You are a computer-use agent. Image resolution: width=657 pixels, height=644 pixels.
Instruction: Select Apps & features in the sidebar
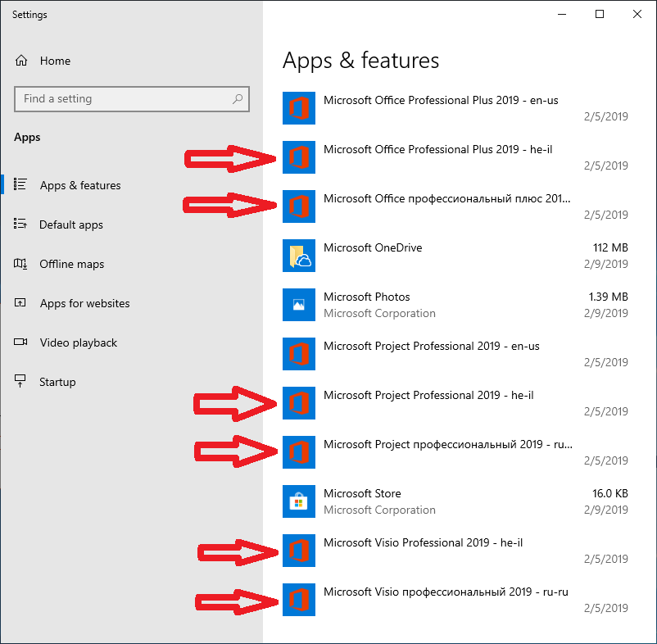click(x=80, y=185)
